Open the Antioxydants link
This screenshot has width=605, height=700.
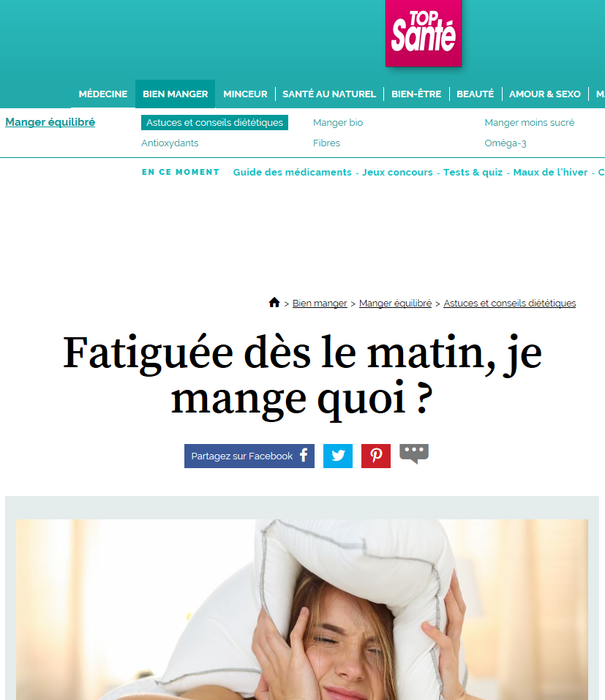click(x=170, y=143)
